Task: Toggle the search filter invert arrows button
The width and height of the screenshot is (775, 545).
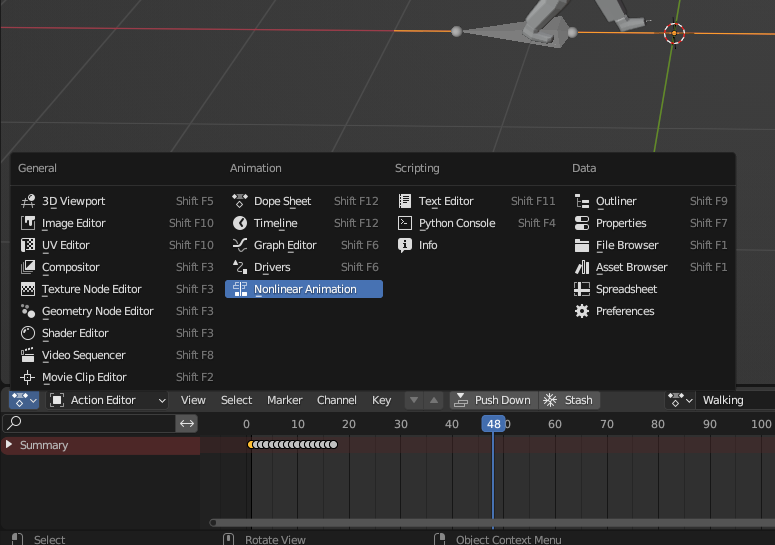Action: (x=187, y=424)
